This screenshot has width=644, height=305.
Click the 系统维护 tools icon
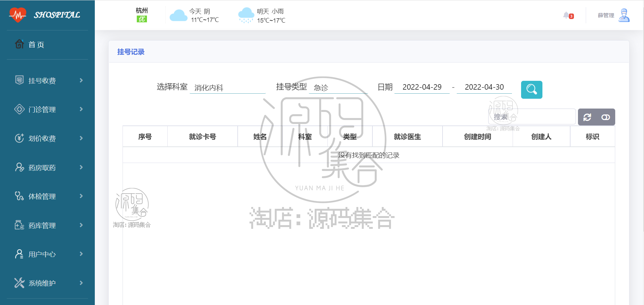[19, 283]
